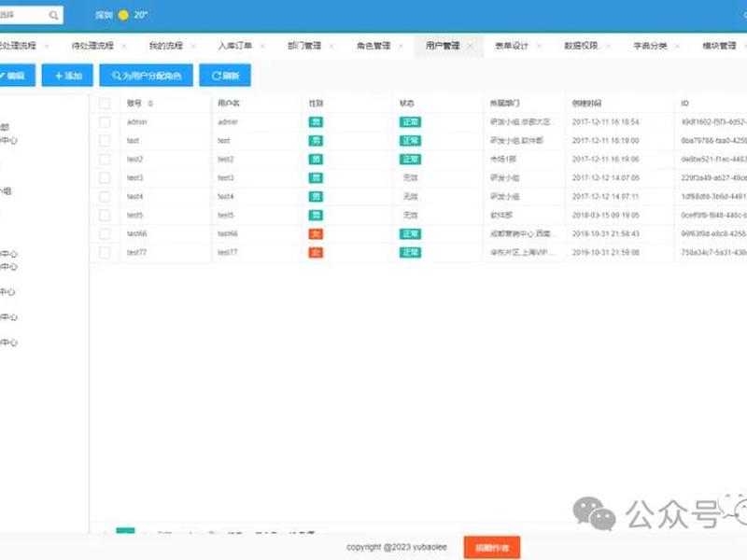Screen dimensions: 747x560
Task: Click gender badge in admin row
Action: click(x=316, y=122)
